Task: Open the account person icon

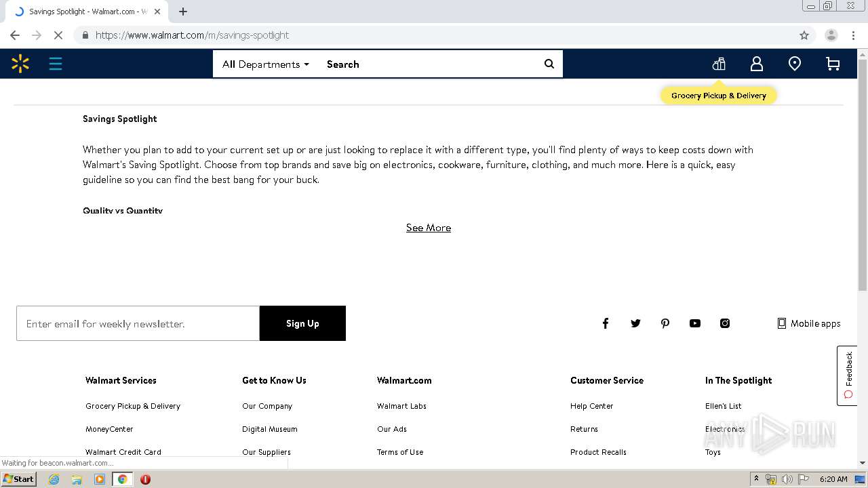Action: pyautogui.click(x=757, y=64)
